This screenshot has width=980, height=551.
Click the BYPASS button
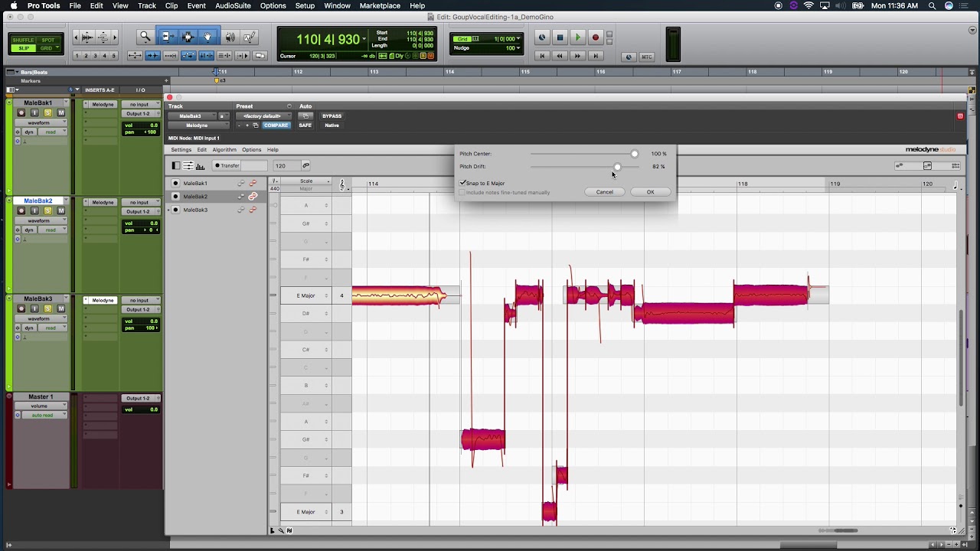point(332,116)
